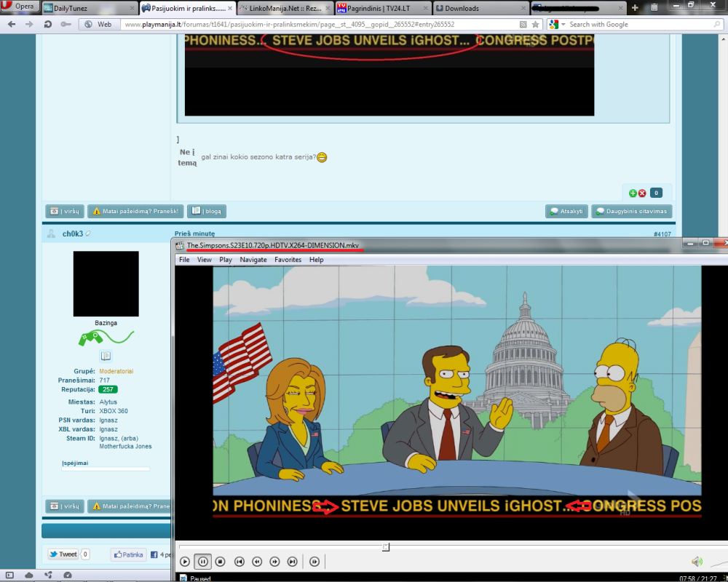
Task: Open a new browser tab
Action: [635, 8]
